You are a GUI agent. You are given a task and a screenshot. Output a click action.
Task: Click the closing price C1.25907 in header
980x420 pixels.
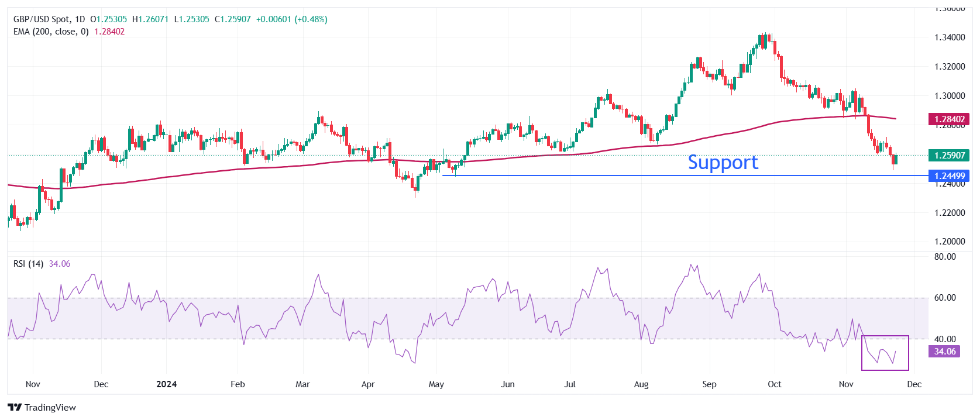tap(232, 19)
